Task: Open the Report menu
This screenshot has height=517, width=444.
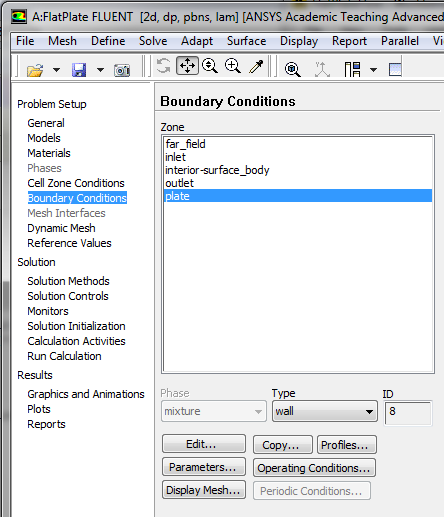Action: click(x=349, y=41)
